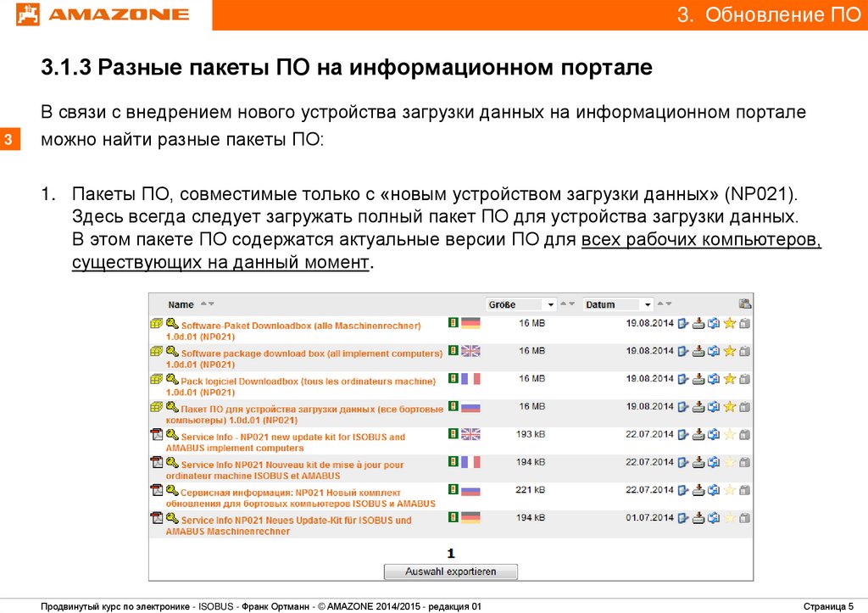
Task: Toggle the favorite star for Neues Update-Kit row
Action: coord(730,518)
